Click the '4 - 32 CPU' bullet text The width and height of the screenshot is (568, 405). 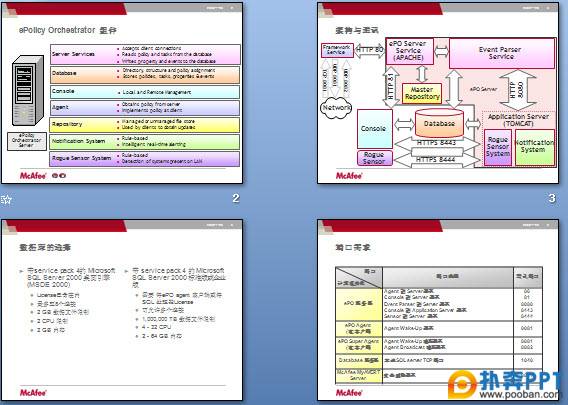[x=156, y=327]
